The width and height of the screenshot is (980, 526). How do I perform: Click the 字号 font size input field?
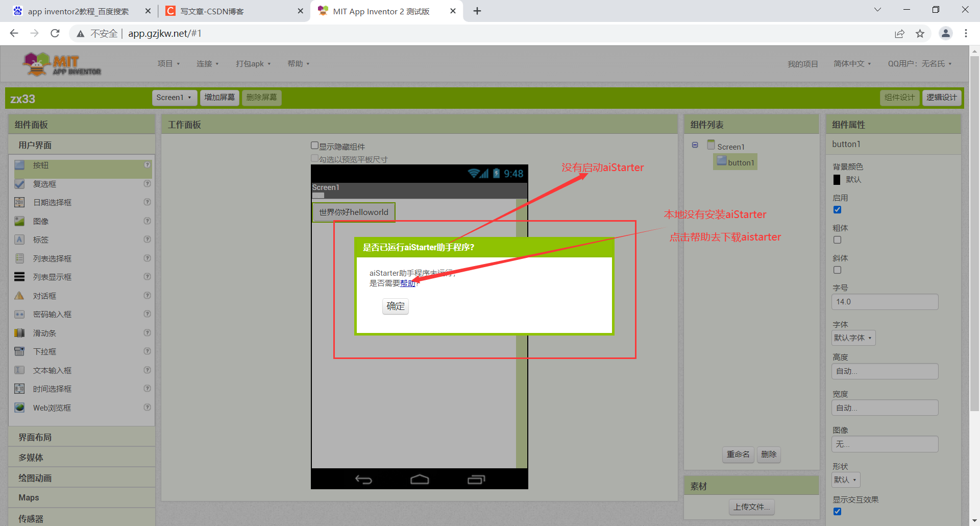(885, 301)
